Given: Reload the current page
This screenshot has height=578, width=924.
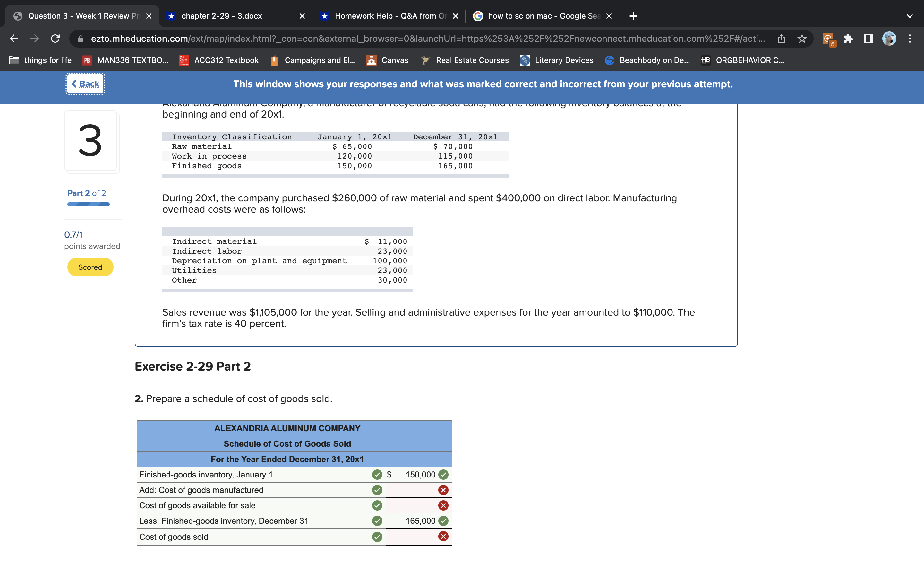Looking at the screenshot, I should pyautogui.click(x=56, y=39).
